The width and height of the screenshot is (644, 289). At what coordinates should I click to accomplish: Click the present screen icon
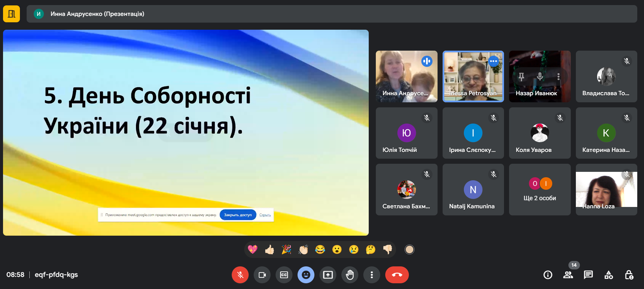328,275
